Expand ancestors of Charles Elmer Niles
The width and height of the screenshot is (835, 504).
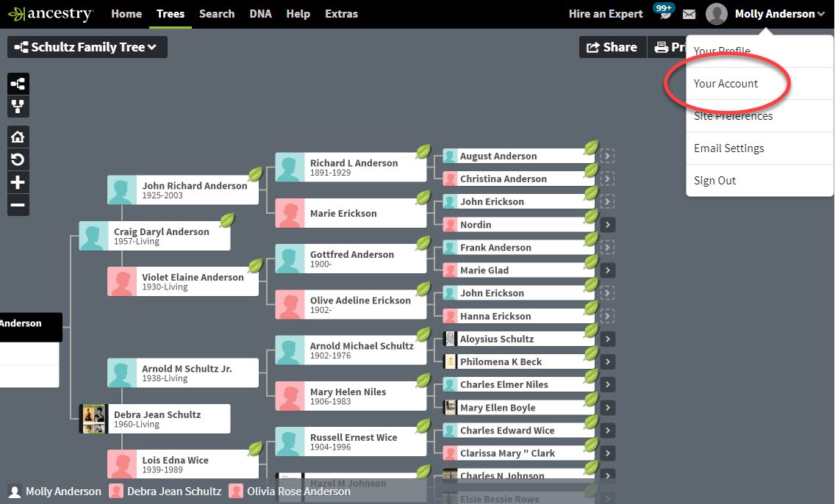[x=607, y=385]
